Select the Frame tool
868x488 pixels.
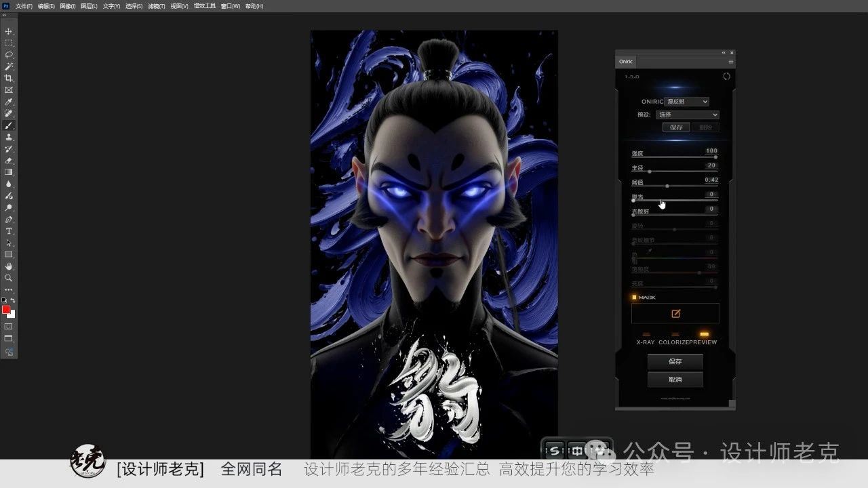pos(9,90)
